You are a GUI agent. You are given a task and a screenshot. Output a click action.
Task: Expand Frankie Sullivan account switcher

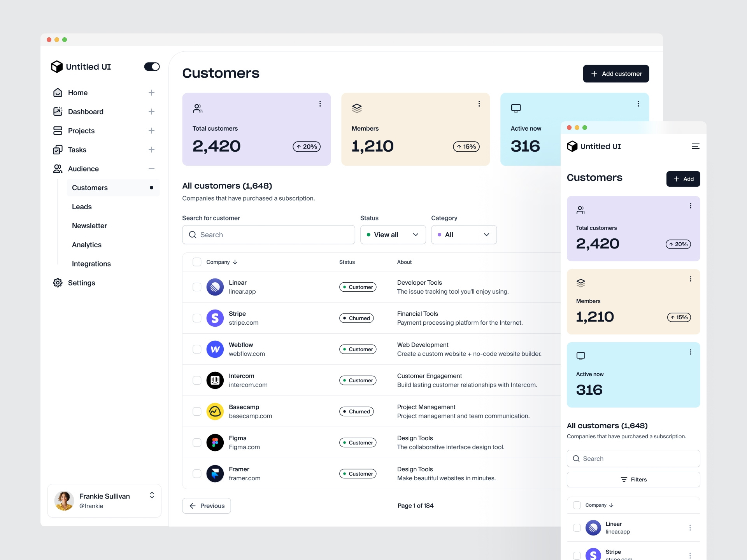click(152, 495)
